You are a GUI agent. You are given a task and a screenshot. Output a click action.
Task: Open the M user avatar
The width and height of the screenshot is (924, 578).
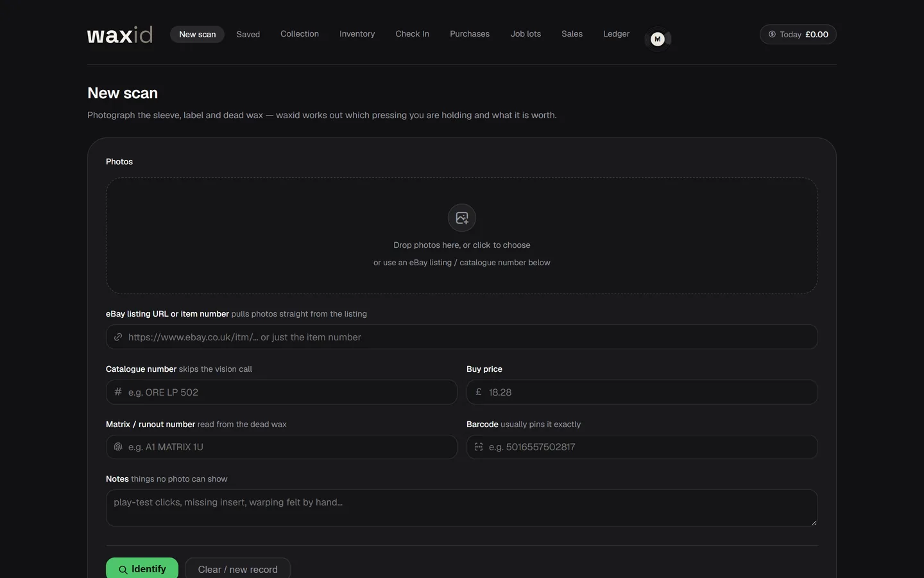click(x=657, y=39)
